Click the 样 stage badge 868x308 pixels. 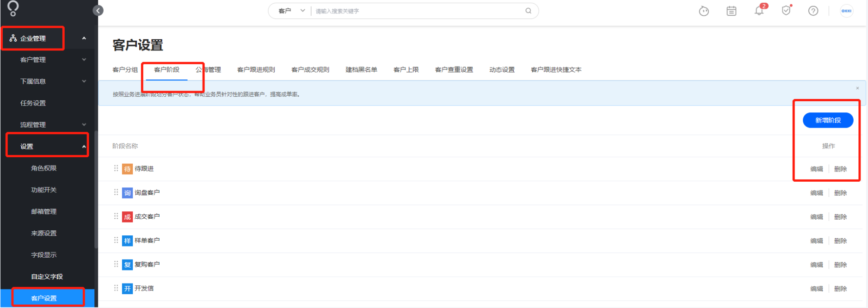click(x=127, y=241)
